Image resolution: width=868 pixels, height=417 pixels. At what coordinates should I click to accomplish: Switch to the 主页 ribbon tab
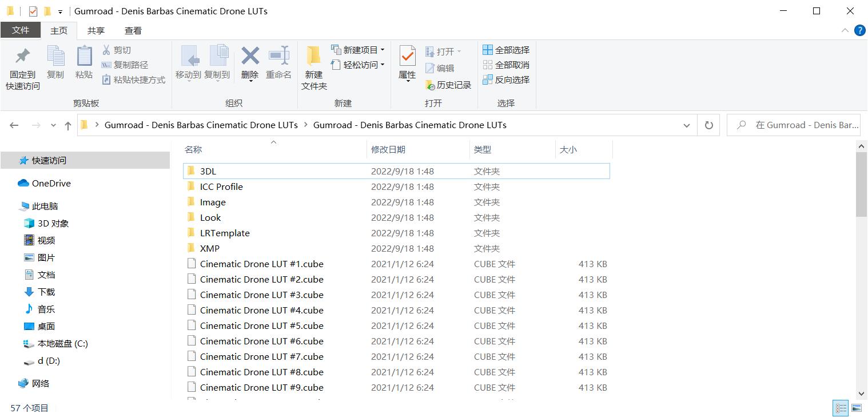[59, 30]
